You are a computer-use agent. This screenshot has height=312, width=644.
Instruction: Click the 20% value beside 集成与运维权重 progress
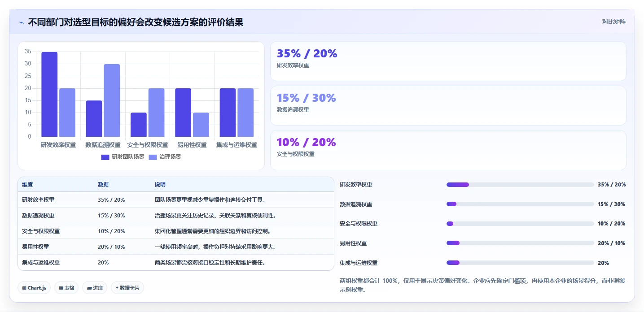point(603,263)
